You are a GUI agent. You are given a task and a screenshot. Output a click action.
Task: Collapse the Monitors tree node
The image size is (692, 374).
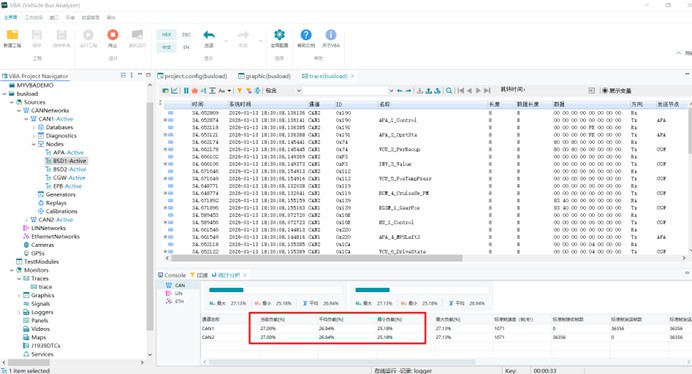pos(12,270)
